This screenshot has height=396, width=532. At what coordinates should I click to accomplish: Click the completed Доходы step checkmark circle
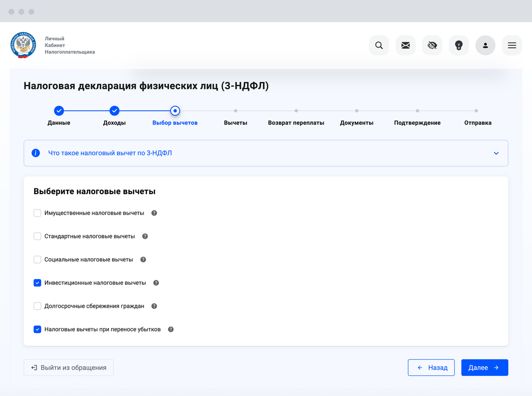[x=114, y=111]
